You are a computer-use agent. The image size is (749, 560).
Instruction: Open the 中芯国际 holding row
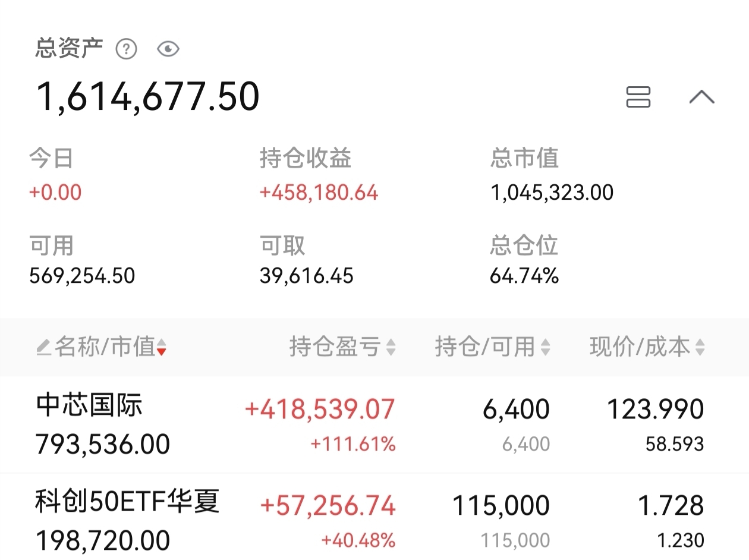374,425
